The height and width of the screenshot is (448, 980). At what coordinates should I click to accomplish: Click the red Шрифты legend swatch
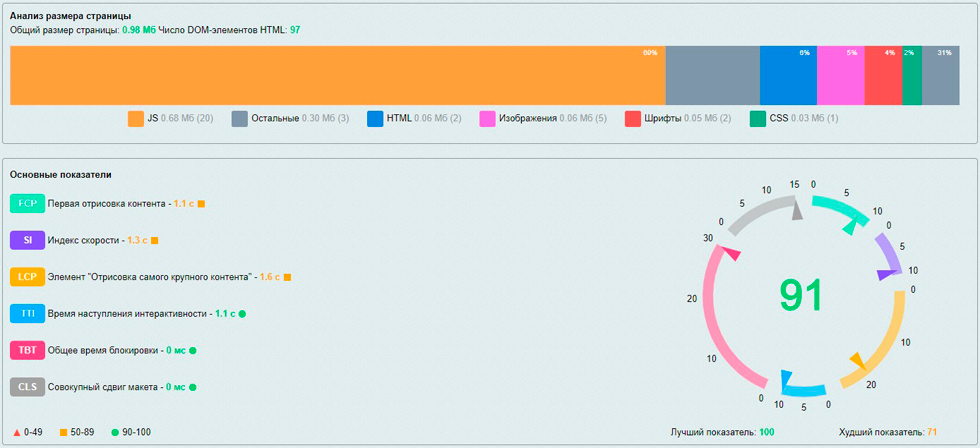633,119
